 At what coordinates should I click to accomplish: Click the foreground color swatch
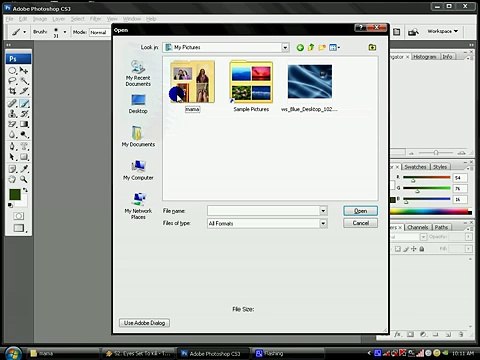(15, 195)
